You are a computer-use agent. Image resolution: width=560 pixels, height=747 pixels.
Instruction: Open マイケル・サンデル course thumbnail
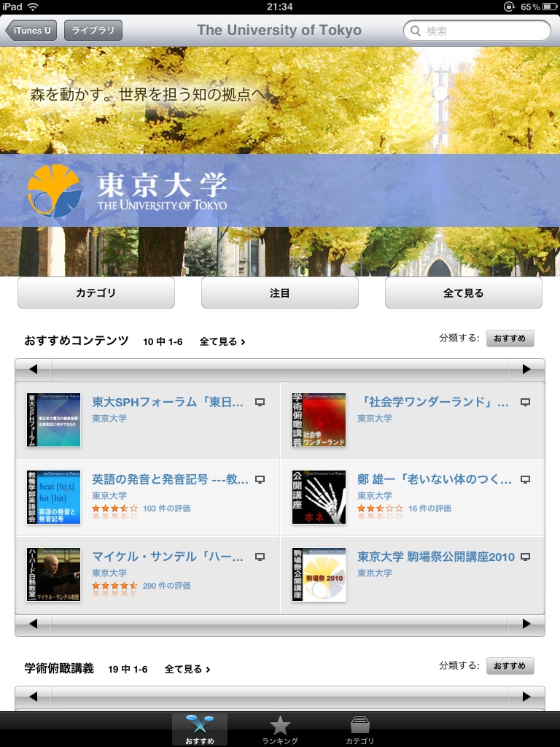point(54,575)
